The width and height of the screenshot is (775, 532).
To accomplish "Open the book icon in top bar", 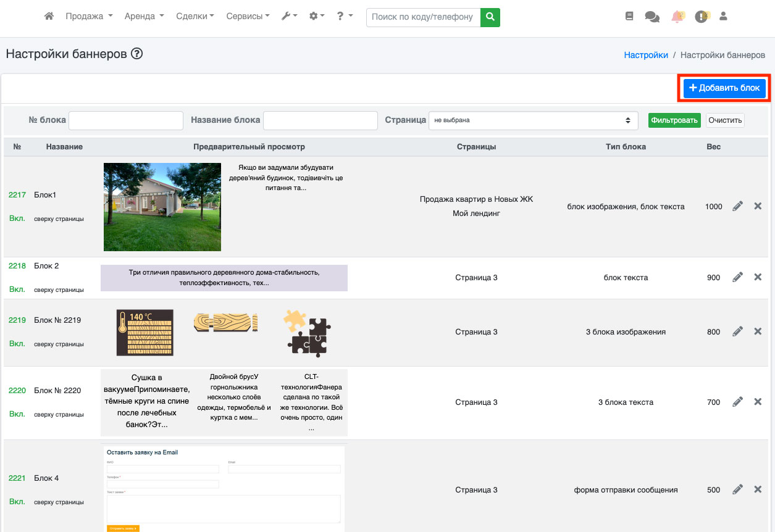I will click(x=629, y=17).
